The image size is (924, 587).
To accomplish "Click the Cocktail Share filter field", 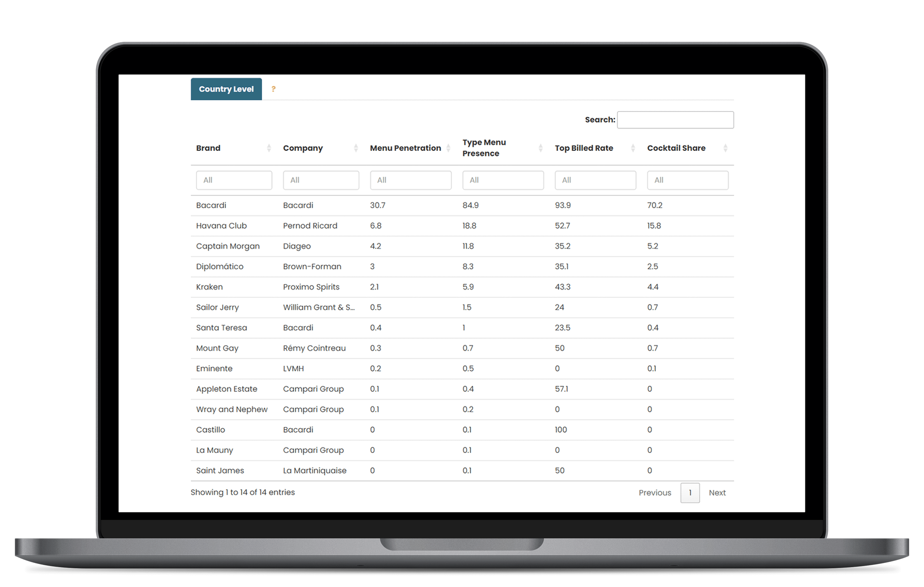I will (687, 180).
